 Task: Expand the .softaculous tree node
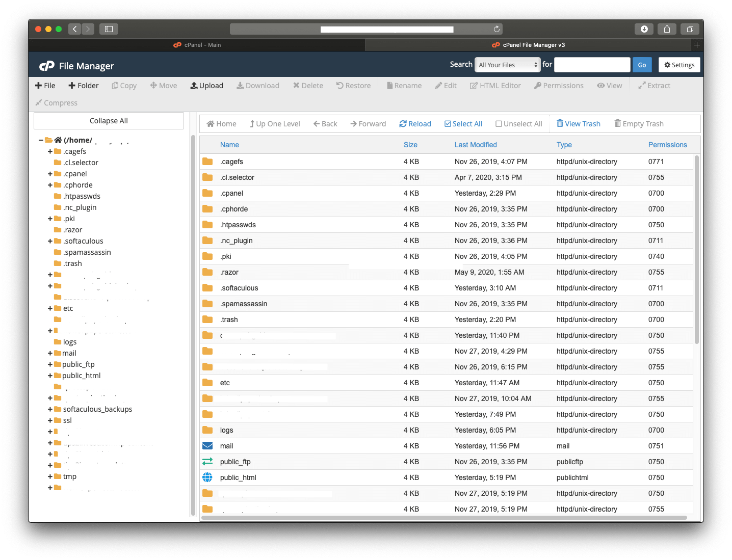[x=50, y=241]
